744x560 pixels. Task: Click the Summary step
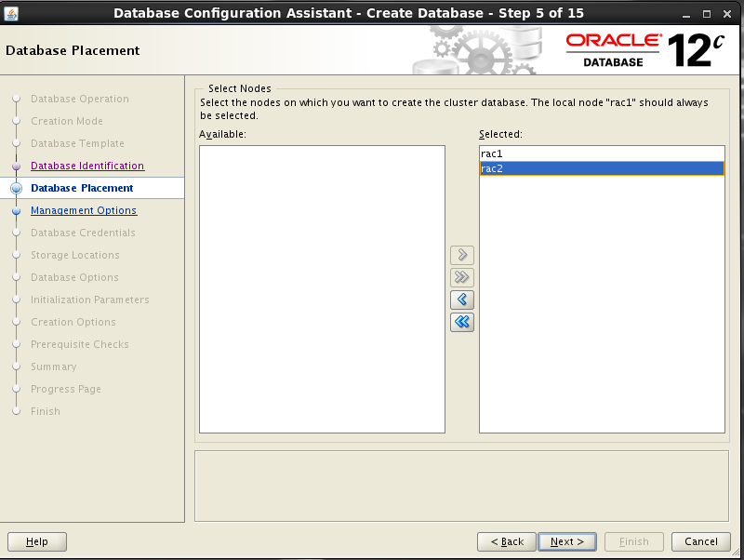click(x=54, y=367)
